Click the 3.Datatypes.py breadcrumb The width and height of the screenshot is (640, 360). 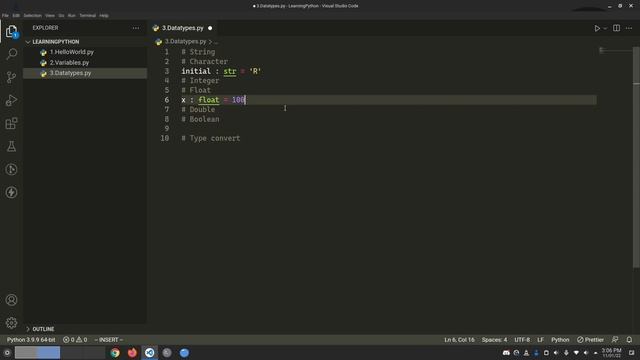coord(185,42)
